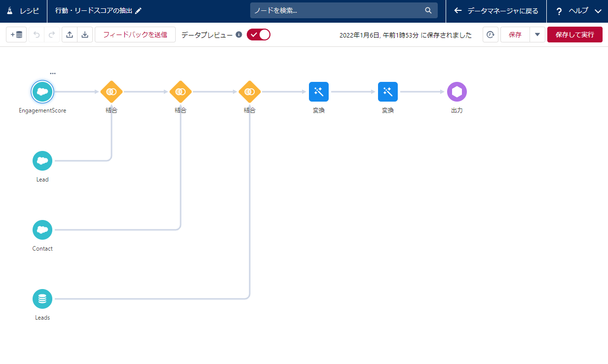
Task: Click the ノードを検索 search field
Action: point(338,10)
